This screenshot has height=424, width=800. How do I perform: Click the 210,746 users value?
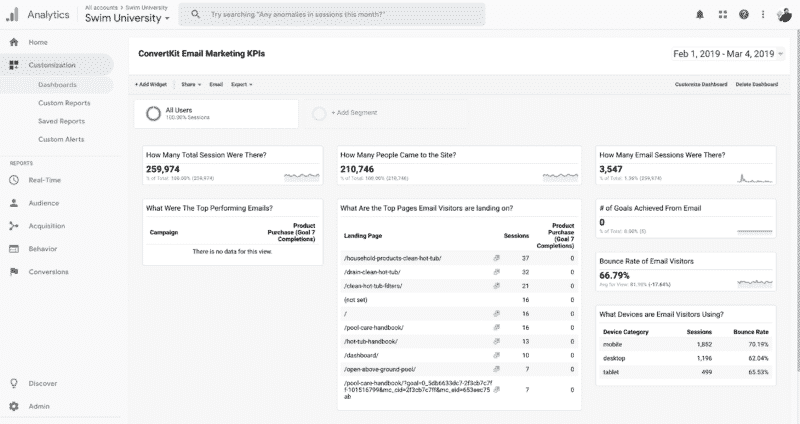(x=357, y=169)
